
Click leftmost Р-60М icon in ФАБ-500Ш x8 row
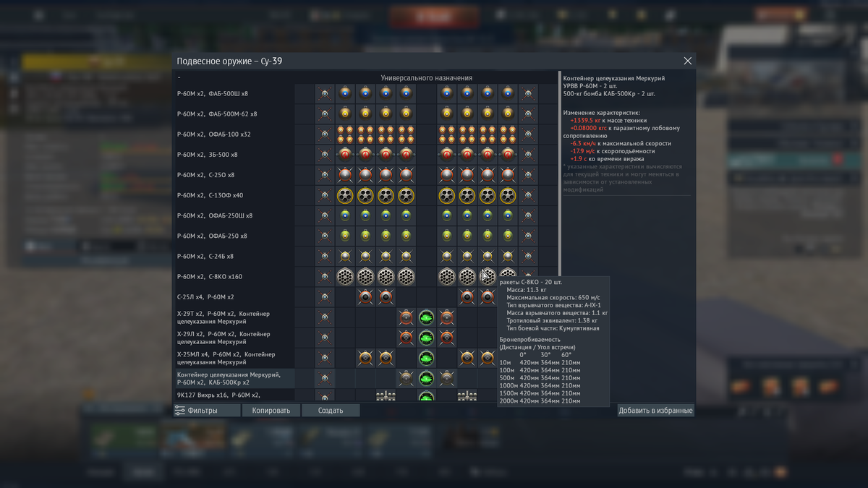click(x=325, y=93)
